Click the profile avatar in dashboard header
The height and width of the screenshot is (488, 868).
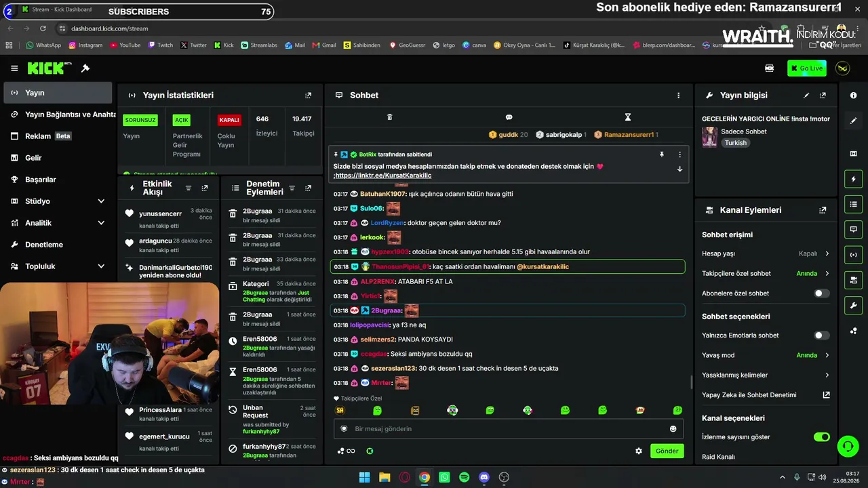click(843, 68)
